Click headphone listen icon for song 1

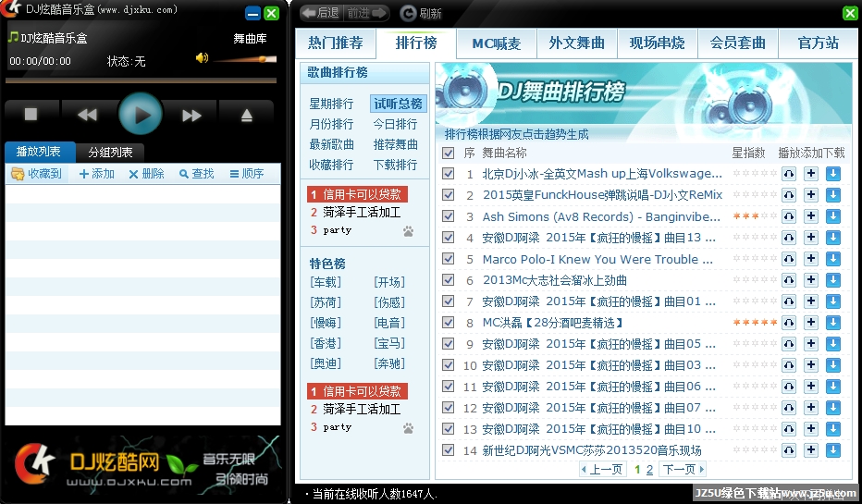click(789, 174)
